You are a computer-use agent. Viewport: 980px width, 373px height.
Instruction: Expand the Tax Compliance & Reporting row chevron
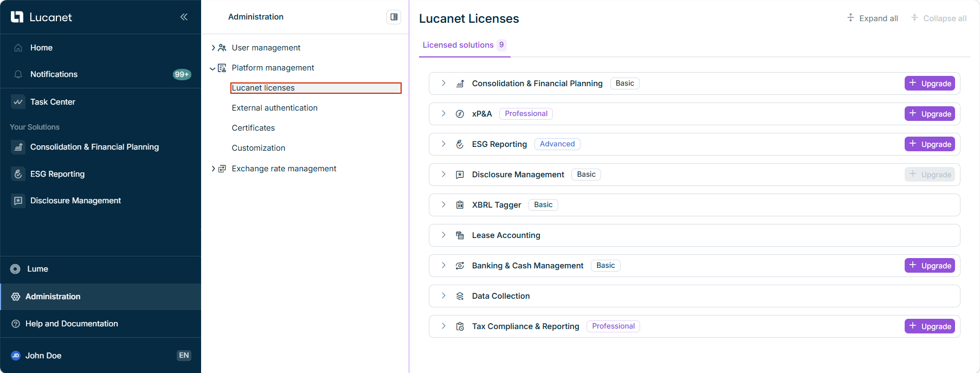click(443, 326)
